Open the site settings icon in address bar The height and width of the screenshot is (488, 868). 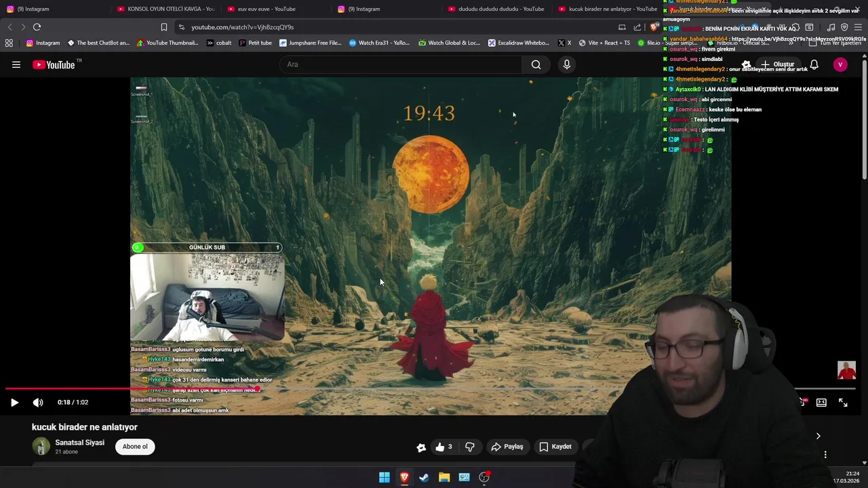pyautogui.click(x=181, y=27)
